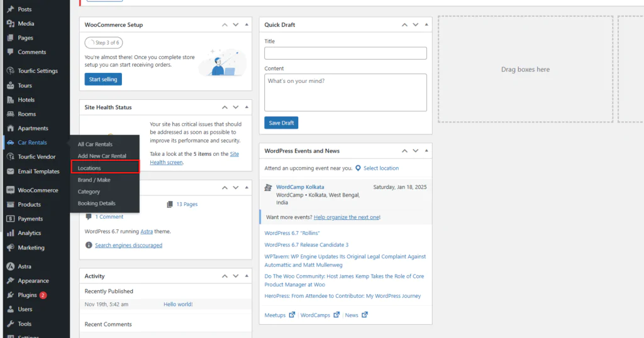644x338 pixels.
Task: Click Select location link
Action: pyautogui.click(x=381, y=168)
